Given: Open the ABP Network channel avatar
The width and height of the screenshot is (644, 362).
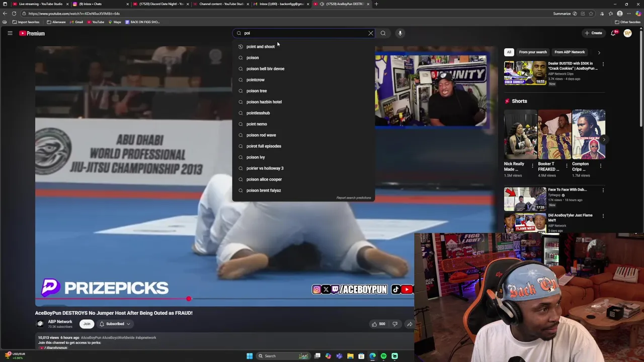Looking at the screenshot, I should tap(40, 324).
